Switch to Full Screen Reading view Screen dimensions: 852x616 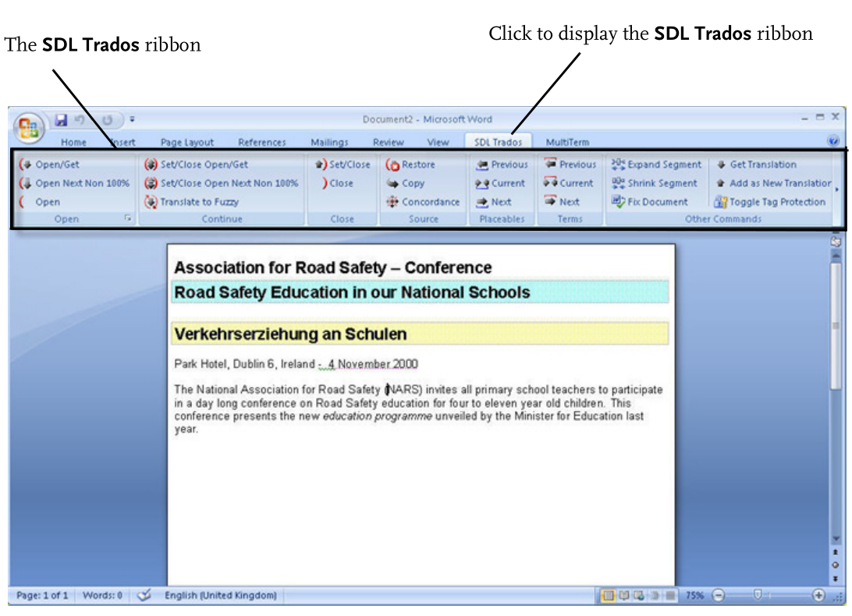(624, 596)
